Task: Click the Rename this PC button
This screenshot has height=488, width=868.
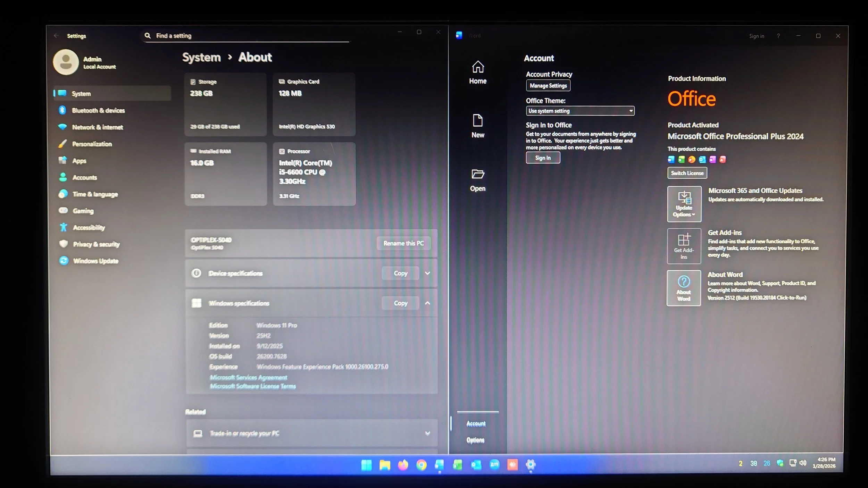Action: point(403,243)
